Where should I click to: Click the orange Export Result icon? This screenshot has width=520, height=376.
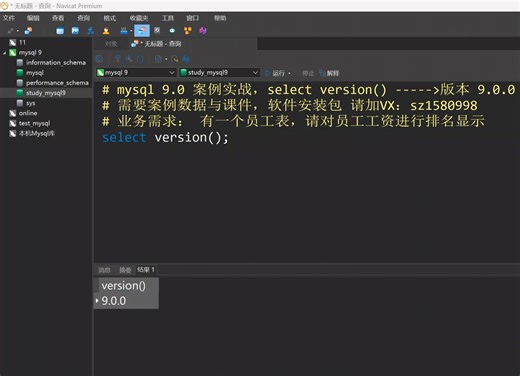[175, 59]
